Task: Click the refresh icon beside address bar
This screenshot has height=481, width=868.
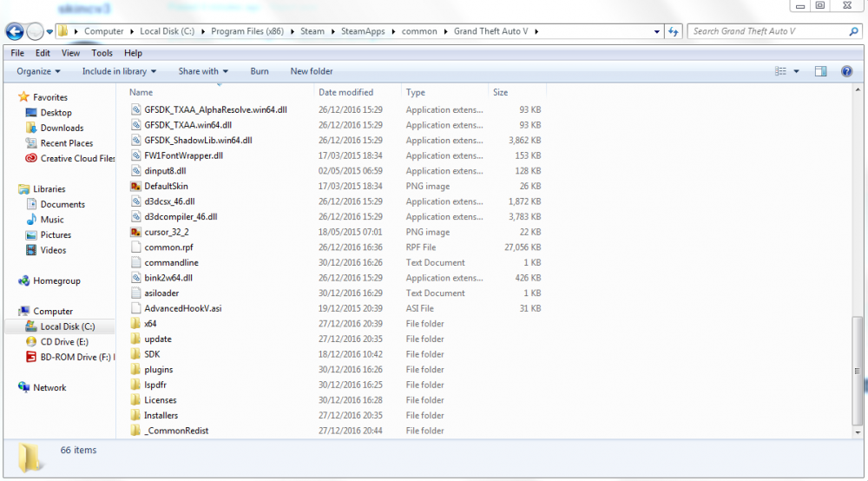Action: pos(674,31)
